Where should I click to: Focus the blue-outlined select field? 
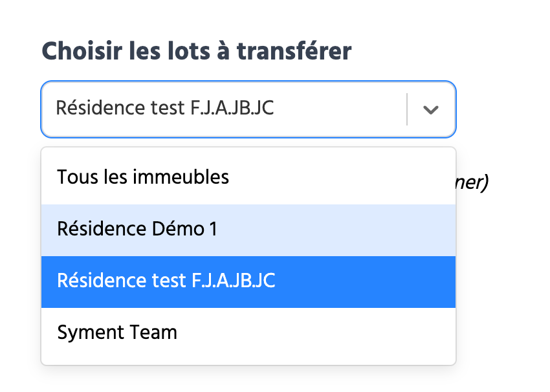pos(248,109)
